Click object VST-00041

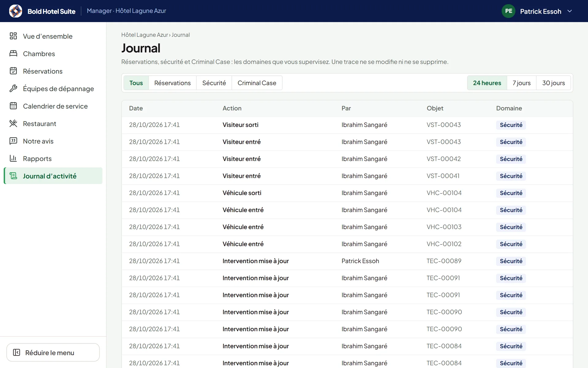(443, 176)
